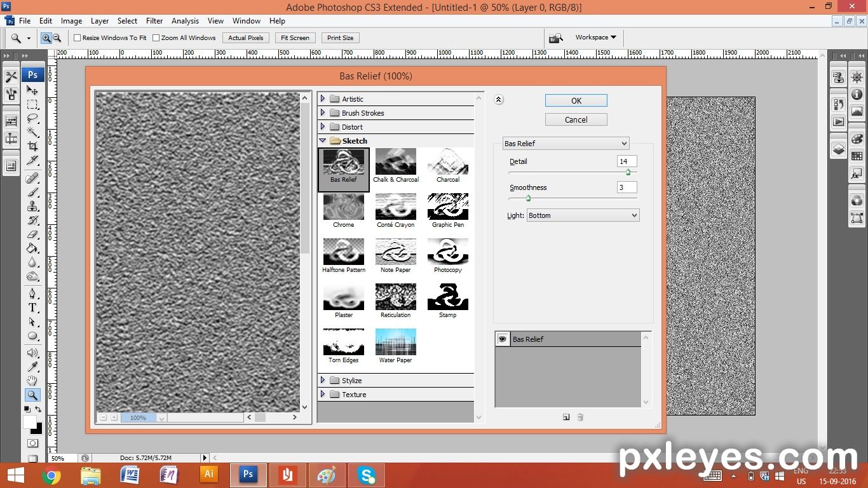Screen dimensions: 868x488
Task: Swap foreground and background colors
Action: click(38, 409)
